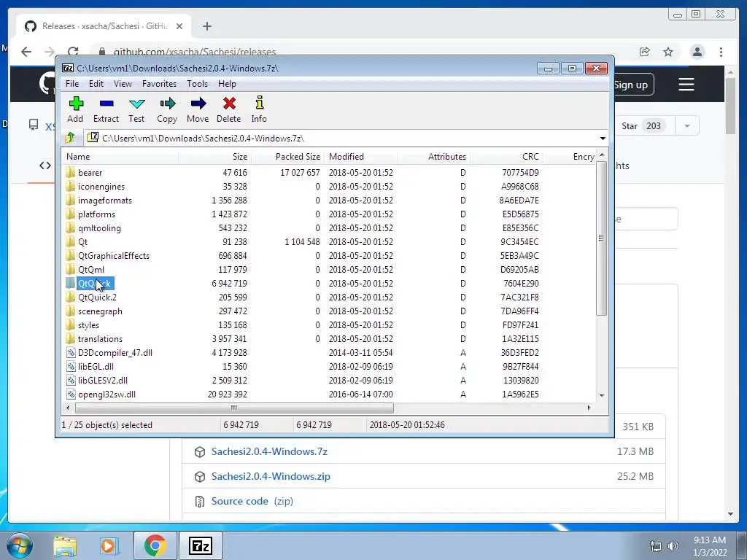Open the Favorites menu
The height and width of the screenshot is (560, 747).
click(x=159, y=84)
